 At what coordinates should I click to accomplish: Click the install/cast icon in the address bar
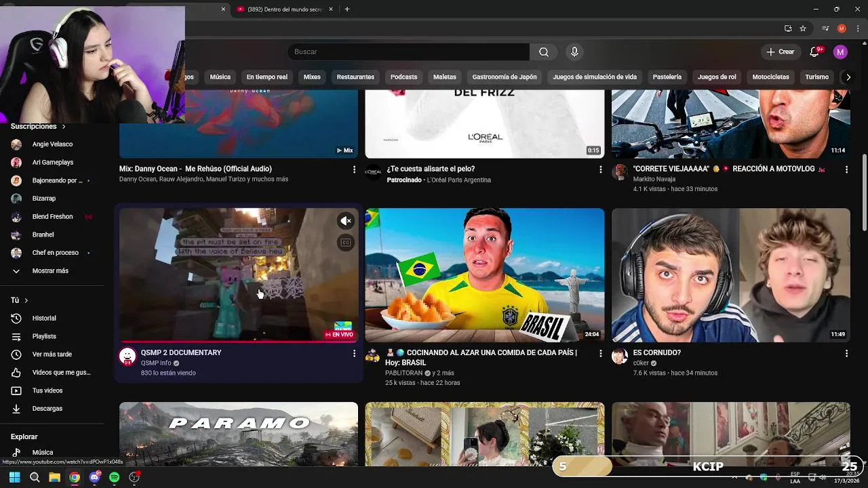pyautogui.click(x=788, y=28)
